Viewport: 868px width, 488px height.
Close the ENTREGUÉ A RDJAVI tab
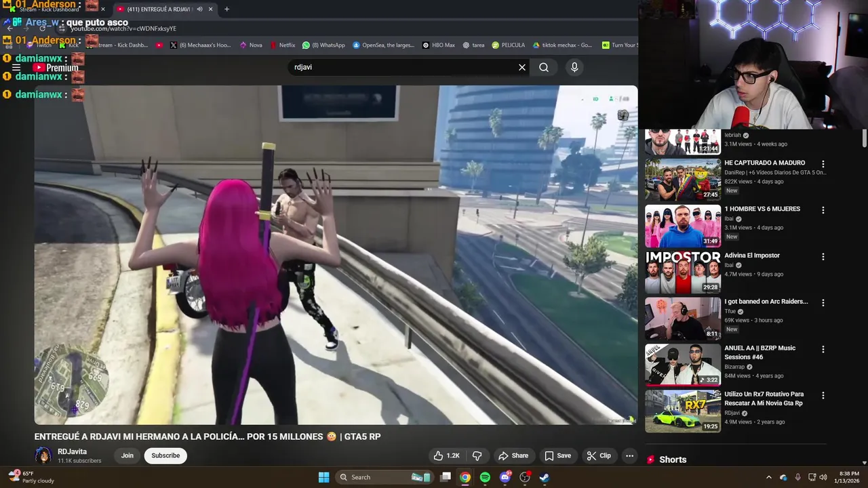tap(210, 9)
